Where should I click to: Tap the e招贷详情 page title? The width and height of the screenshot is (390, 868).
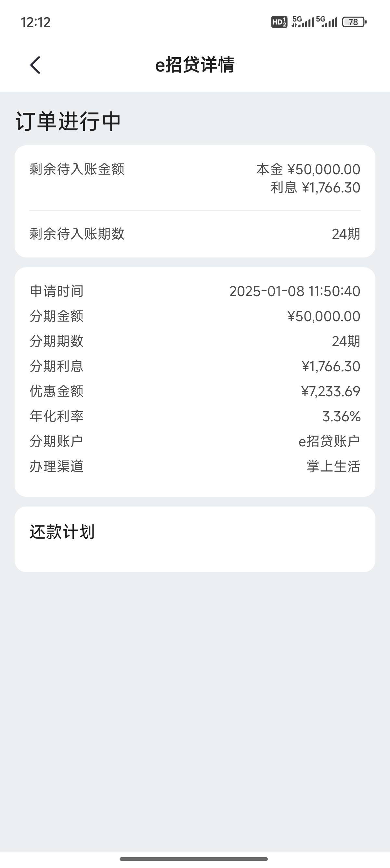195,65
